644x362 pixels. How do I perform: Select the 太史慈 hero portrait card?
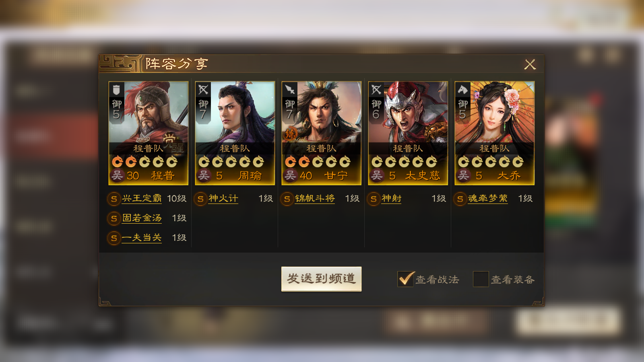coord(408,133)
